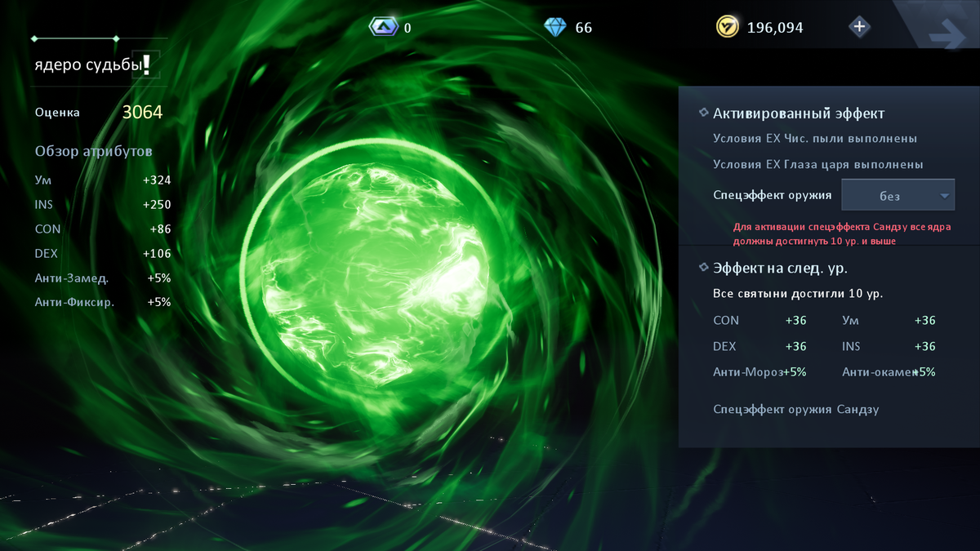Click the gold coin currency icon
The width and height of the screenshot is (980, 551).
[727, 27]
